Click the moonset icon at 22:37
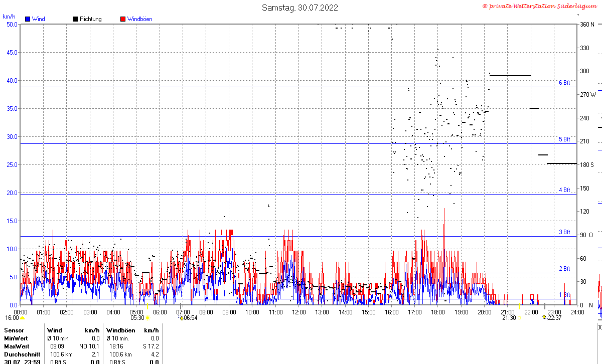Screen dimensions: 602x364 tap(544, 317)
